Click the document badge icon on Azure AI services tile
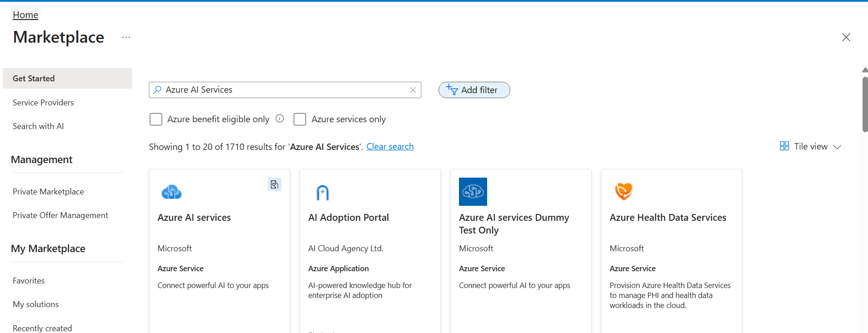This screenshot has width=868, height=333. [274, 184]
